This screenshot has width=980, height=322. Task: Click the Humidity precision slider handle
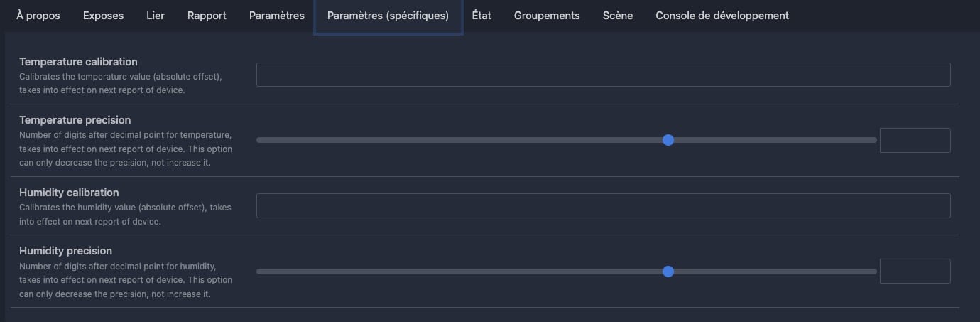point(668,271)
